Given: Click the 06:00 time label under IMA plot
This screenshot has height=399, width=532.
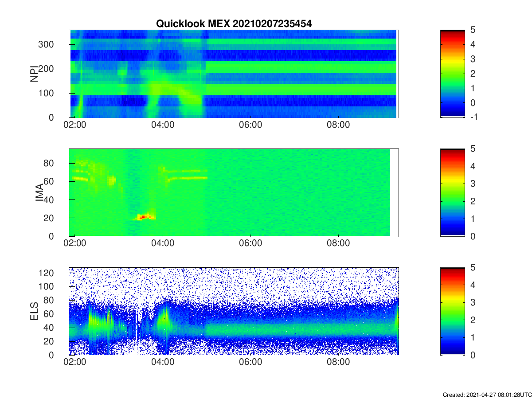Looking at the screenshot, I should coord(250,244).
